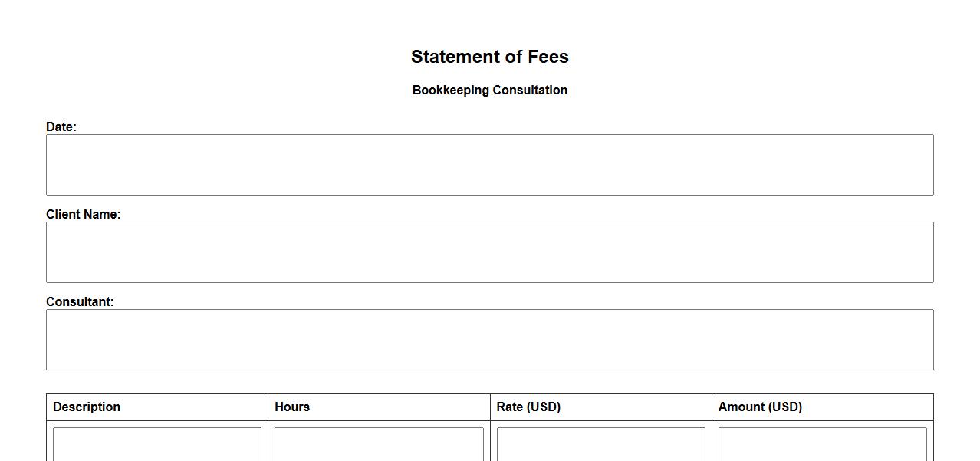Select the Consultant input field
Viewport: 980px width, 461px height.
click(489, 340)
